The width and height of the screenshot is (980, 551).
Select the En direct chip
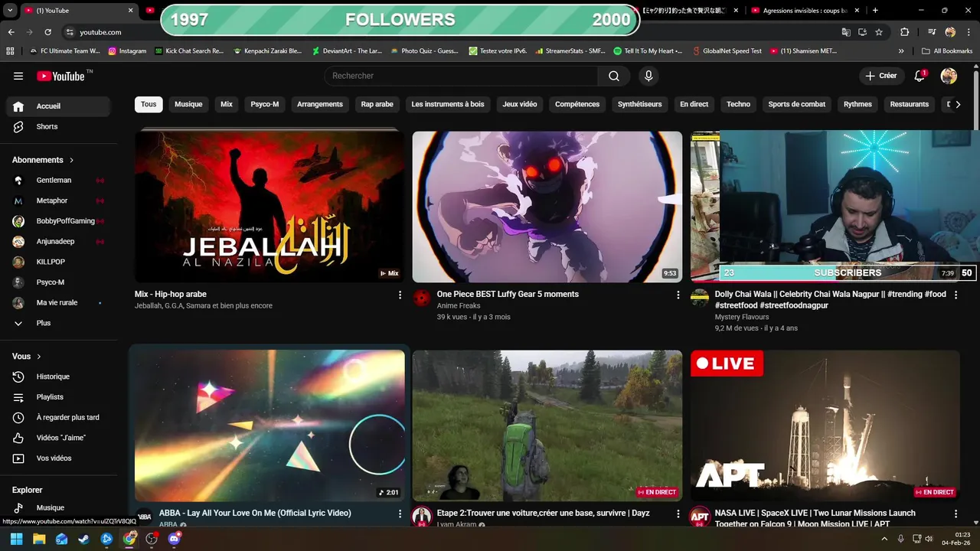click(x=694, y=104)
